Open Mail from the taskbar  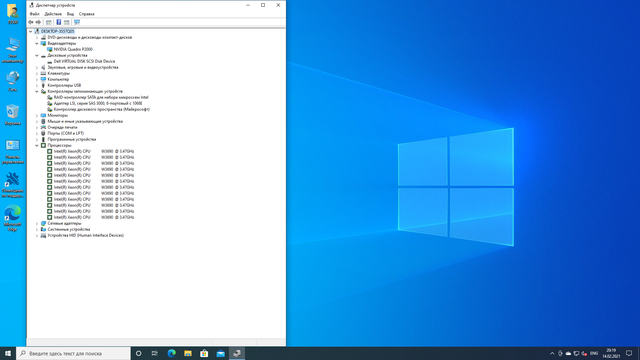220,353
